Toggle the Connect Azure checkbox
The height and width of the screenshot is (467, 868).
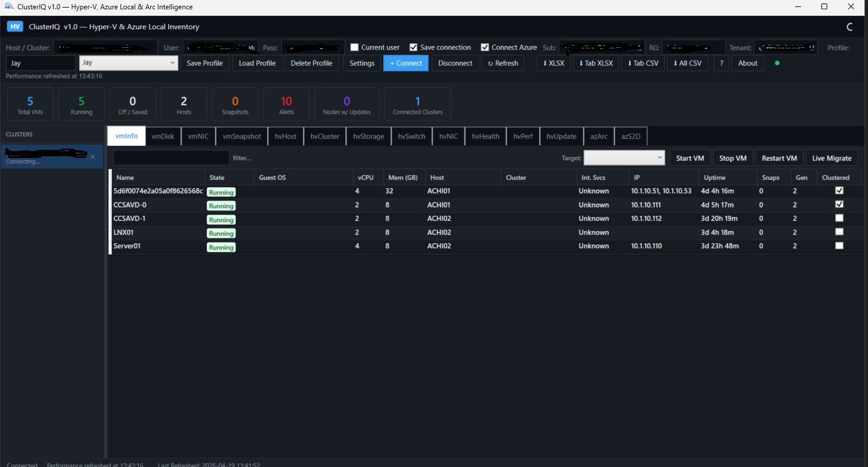pyautogui.click(x=485, y=47)
